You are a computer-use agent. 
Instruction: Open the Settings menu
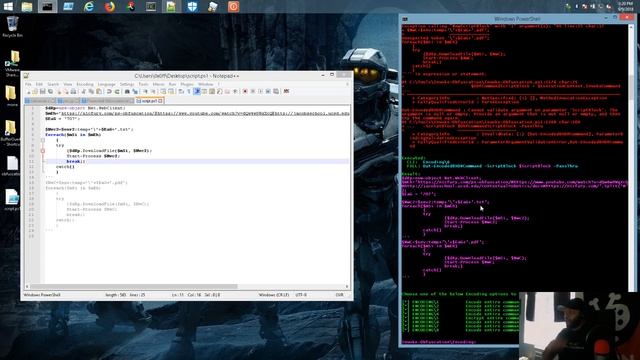pyautogui.click(x=127, y=84)
